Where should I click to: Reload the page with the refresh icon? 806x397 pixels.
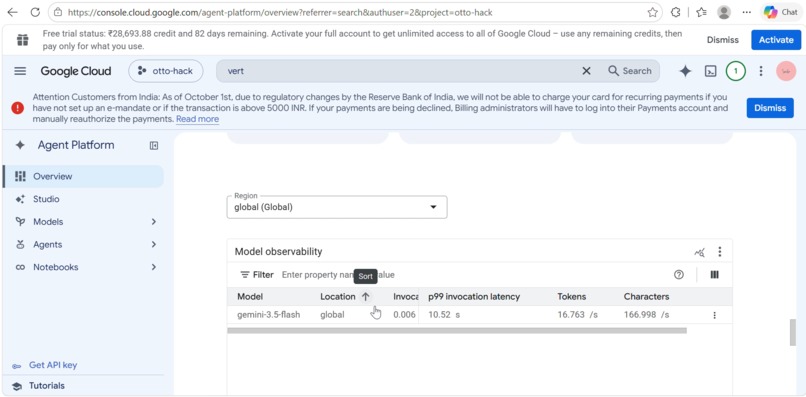(x=35, y=12)
